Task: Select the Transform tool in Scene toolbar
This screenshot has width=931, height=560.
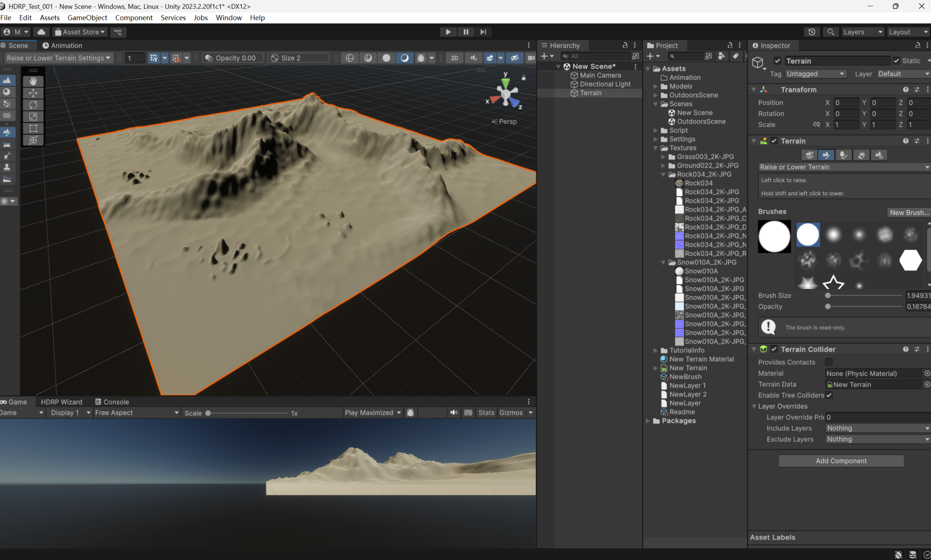Action: pos(33,140)
